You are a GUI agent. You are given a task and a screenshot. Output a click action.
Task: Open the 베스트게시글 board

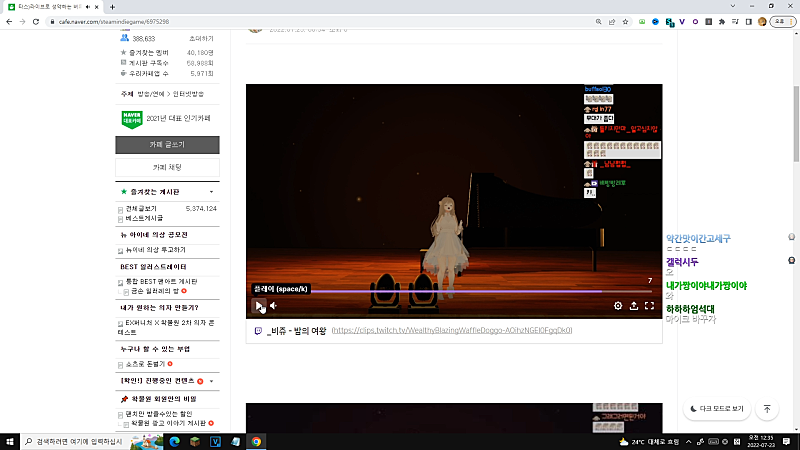pos(144,218)
